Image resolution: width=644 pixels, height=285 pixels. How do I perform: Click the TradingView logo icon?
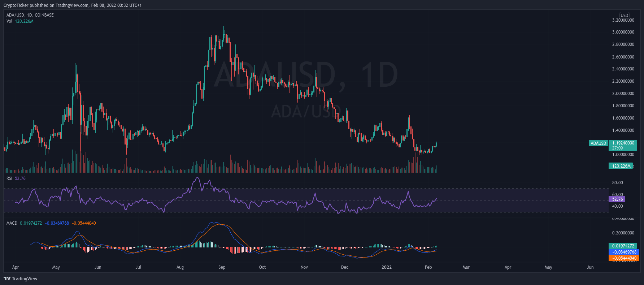(7, 278)
